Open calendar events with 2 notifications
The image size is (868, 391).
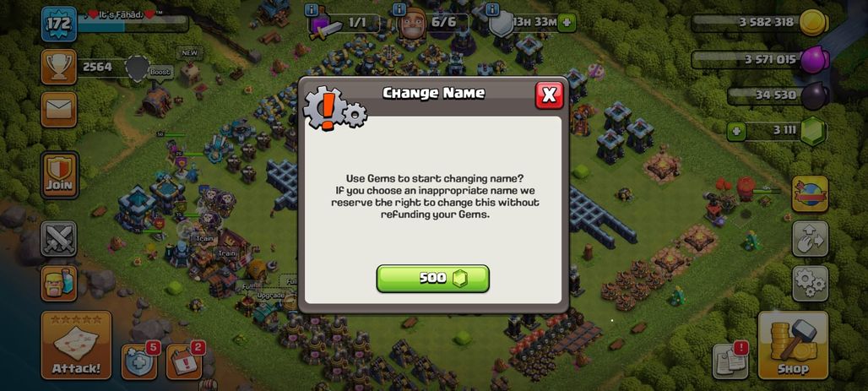[184, 361]
